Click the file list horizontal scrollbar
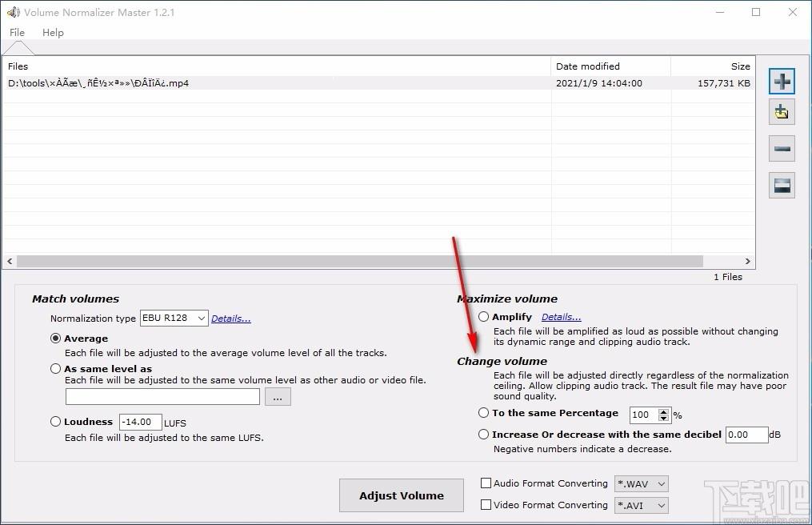The width and height of the screenshot is (812, 525). (x=359, y=261)
